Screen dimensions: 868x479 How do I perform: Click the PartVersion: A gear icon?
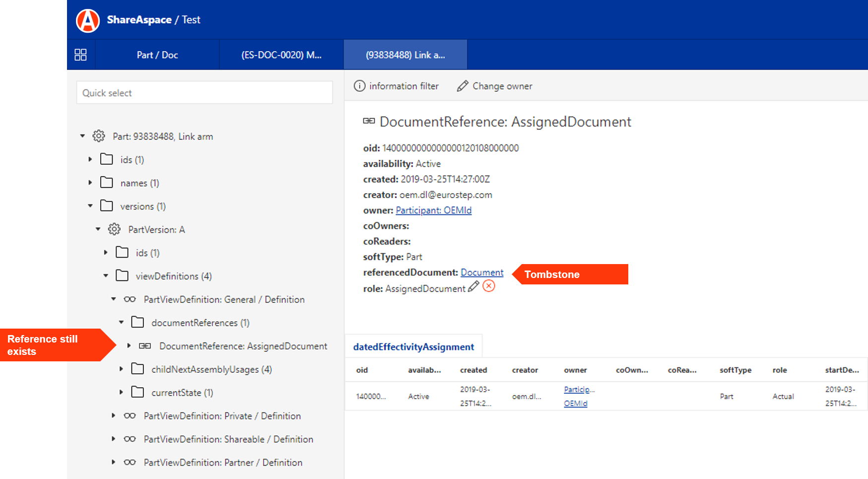[114, 229]
